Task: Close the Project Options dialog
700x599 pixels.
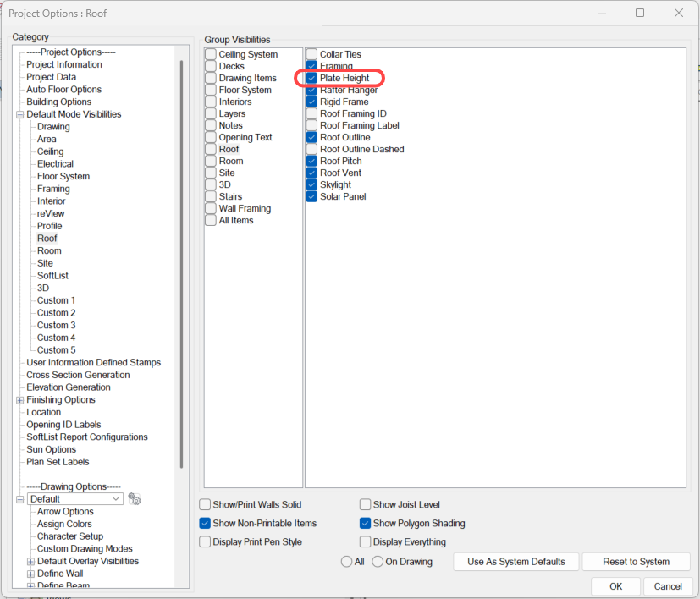Action: [678, 13]
